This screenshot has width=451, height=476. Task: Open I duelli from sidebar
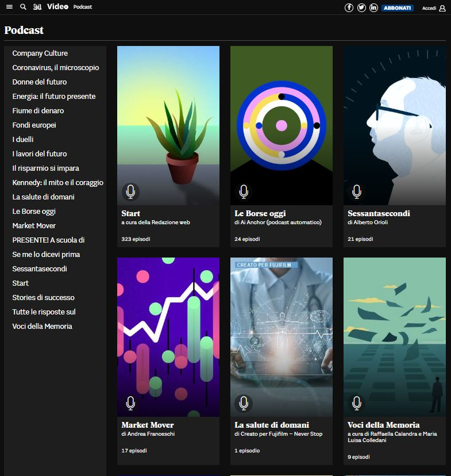click(23, 139)
